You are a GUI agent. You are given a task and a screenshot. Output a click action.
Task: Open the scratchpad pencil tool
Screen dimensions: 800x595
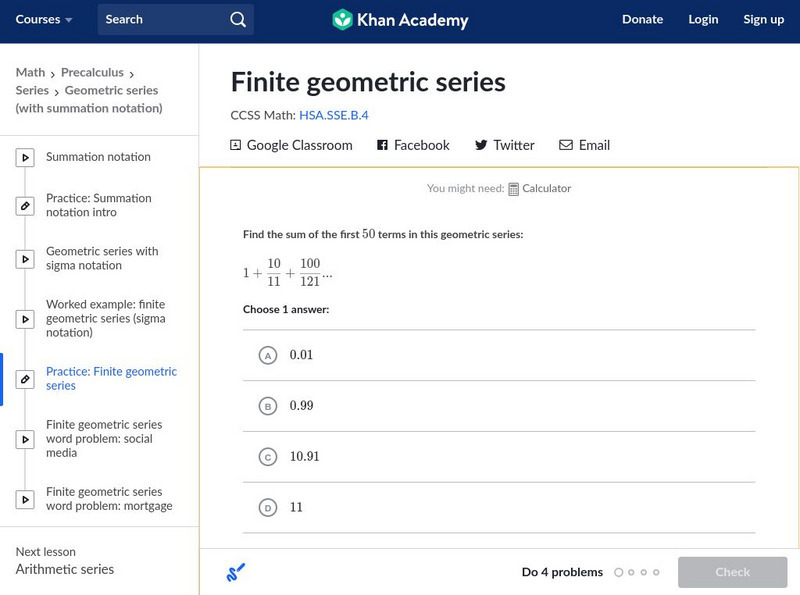(x=236, y=572)
